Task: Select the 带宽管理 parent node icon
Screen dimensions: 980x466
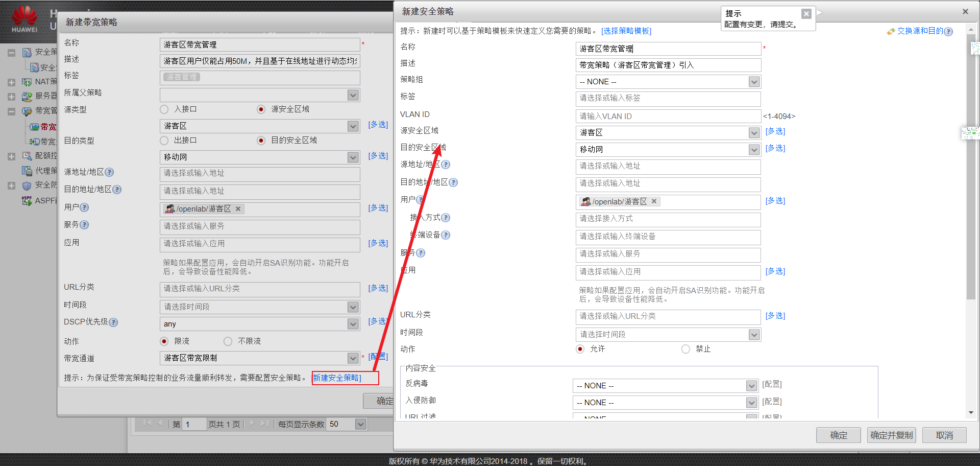Action: coord(27,111)
